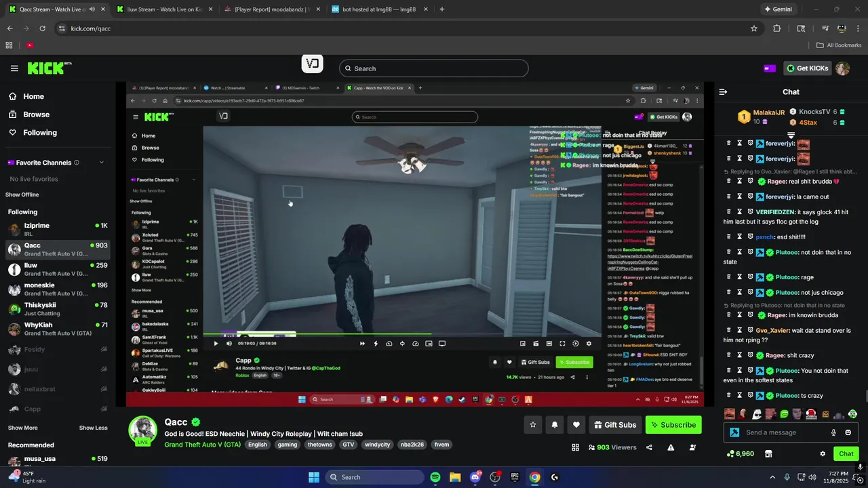Click the 6,960 channel points balance

click(x=740, y=453)
